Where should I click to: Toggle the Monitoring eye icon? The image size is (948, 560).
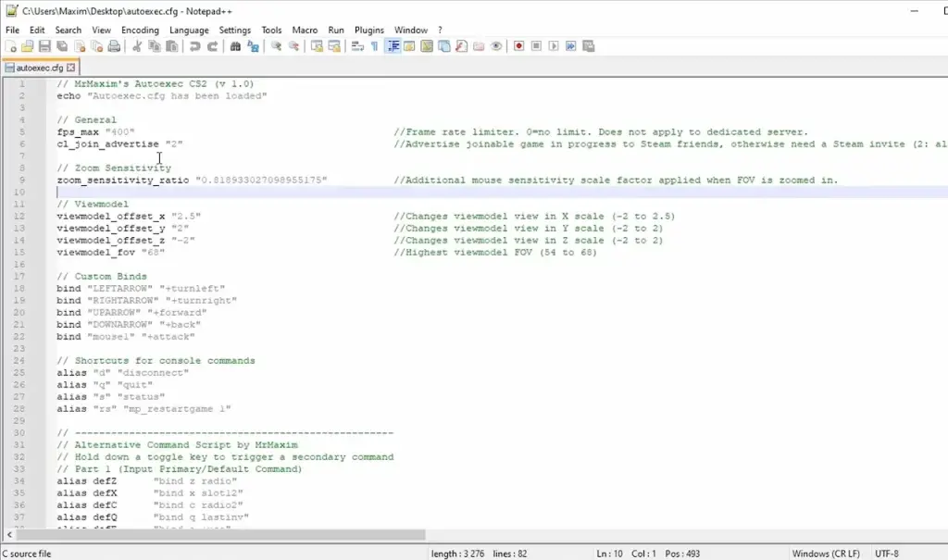(496, 46)
